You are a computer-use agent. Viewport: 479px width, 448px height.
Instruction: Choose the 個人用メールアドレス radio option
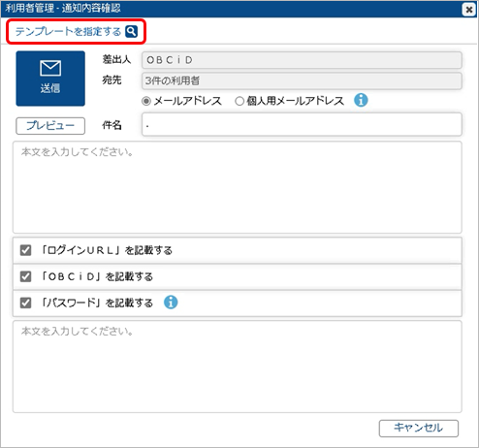(239, 101)
